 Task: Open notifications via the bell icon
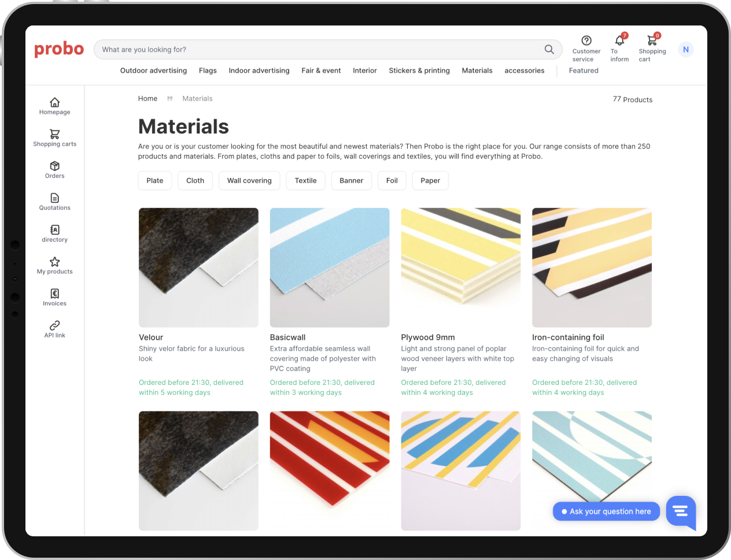click(x=618, y=40)
